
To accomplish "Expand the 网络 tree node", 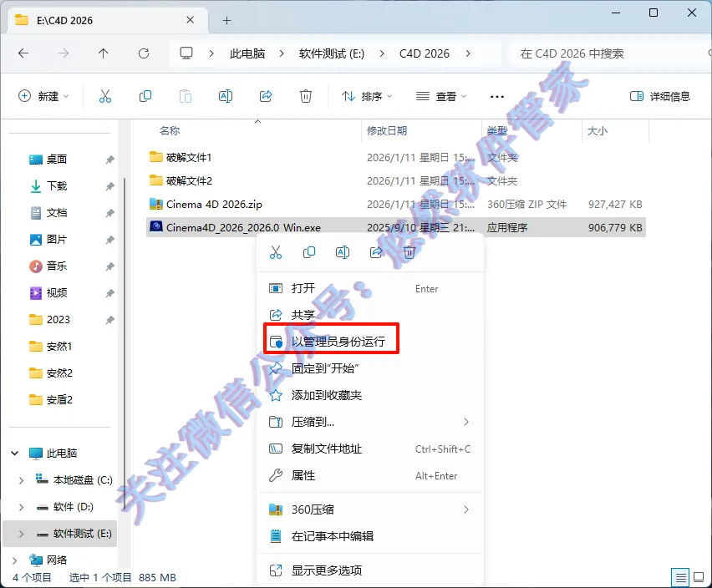I will coord(14,560).
